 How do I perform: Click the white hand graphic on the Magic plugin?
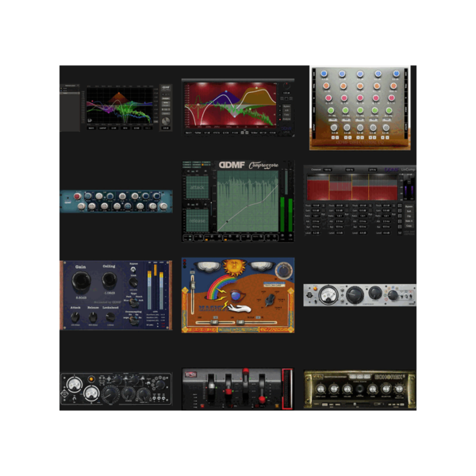pyautogui.click(x=240, y=309)
